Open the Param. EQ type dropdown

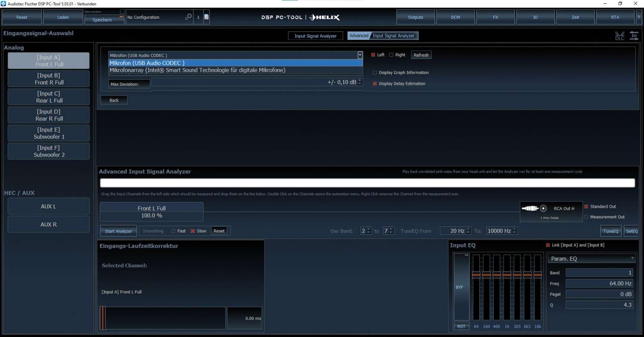point(591,259)
